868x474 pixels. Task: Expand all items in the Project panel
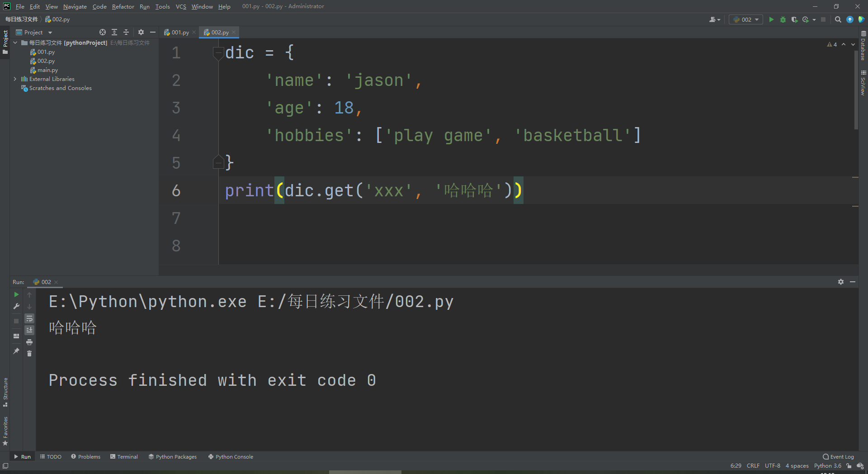(x=114, y=32)
